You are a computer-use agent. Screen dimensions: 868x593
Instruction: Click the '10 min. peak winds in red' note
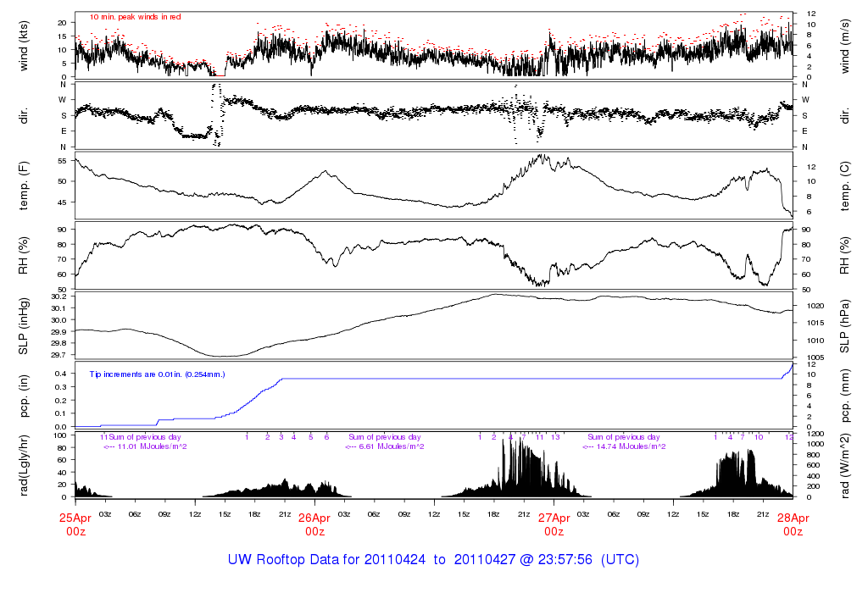[x=136, y=17]
